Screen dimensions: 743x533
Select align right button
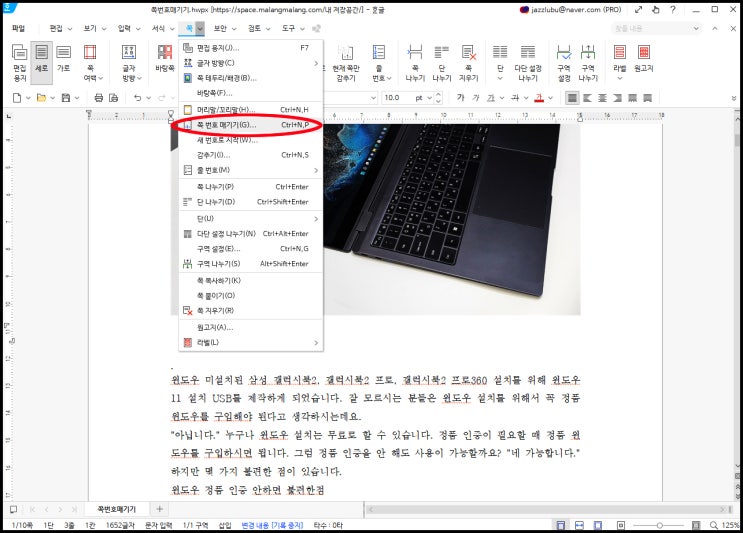tap(617, 98)
